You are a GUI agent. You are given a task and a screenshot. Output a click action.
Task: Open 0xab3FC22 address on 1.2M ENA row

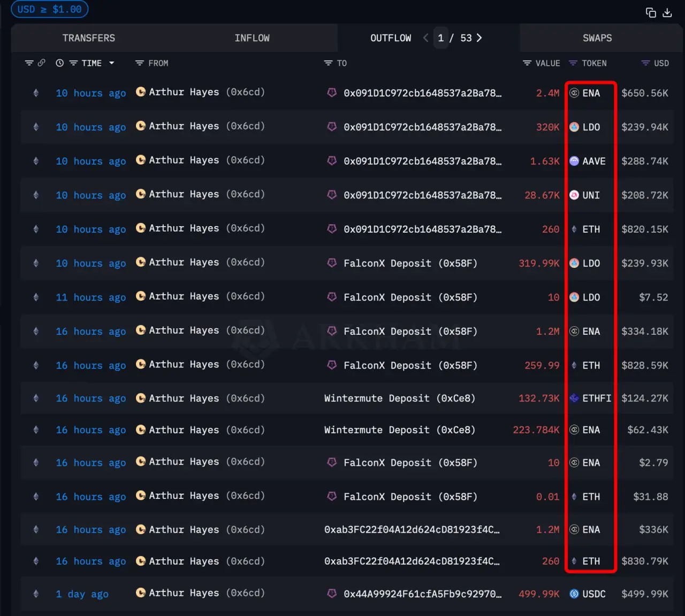[x=412, y=529]
